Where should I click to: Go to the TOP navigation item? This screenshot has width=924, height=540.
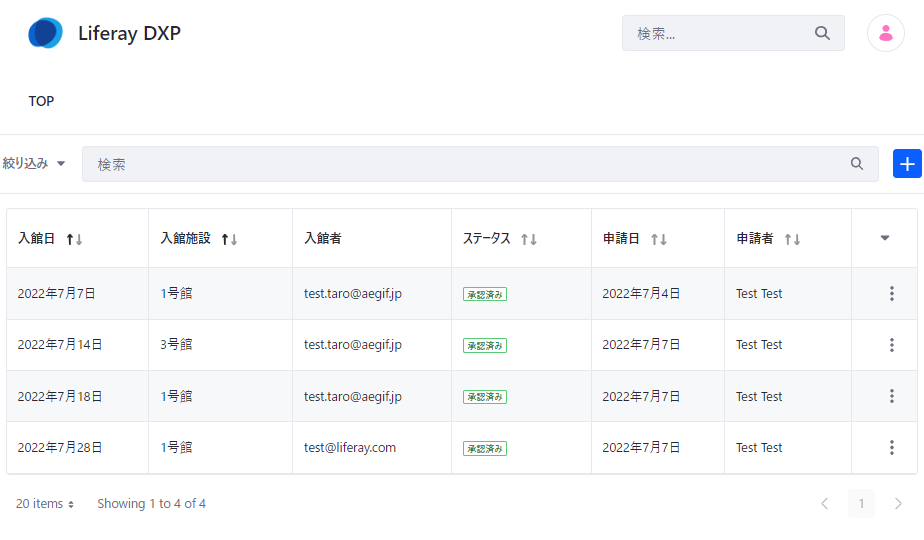coord(41,101)
